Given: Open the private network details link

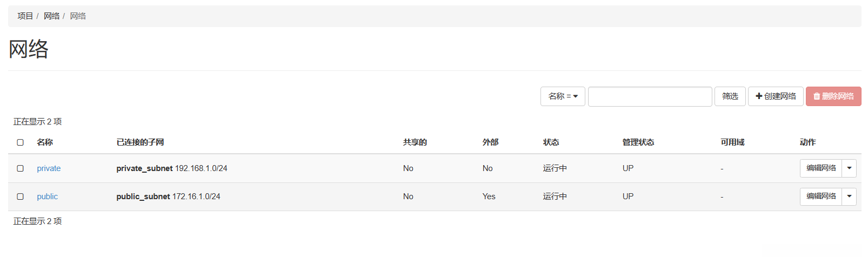Looking at the screenshot, I should 49,168.
